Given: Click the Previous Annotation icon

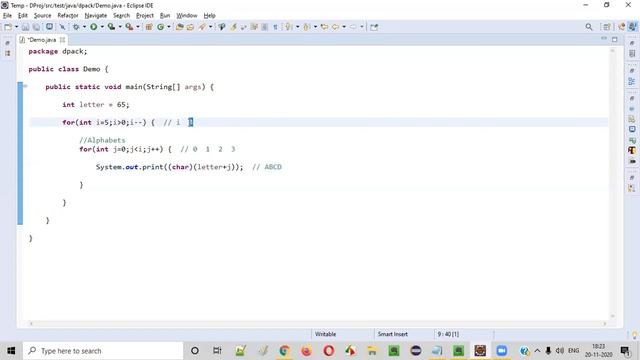Looking at the screenshot, I should [307, 27].
